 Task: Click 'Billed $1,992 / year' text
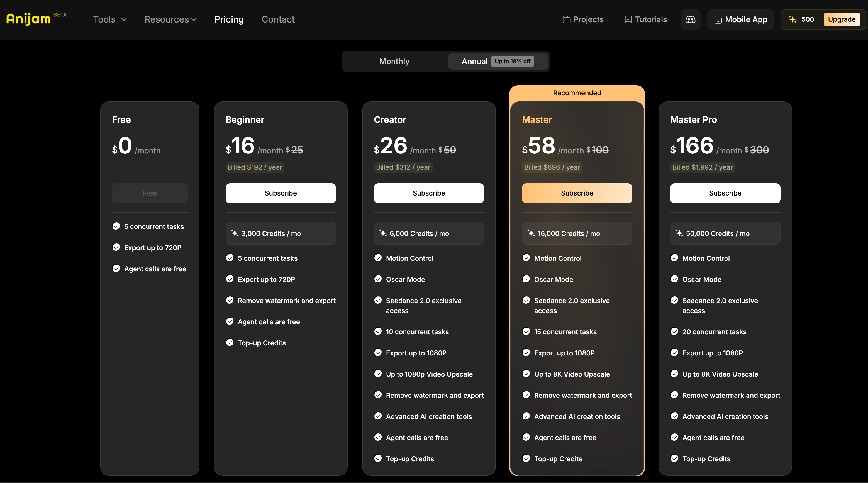[703, 167]
